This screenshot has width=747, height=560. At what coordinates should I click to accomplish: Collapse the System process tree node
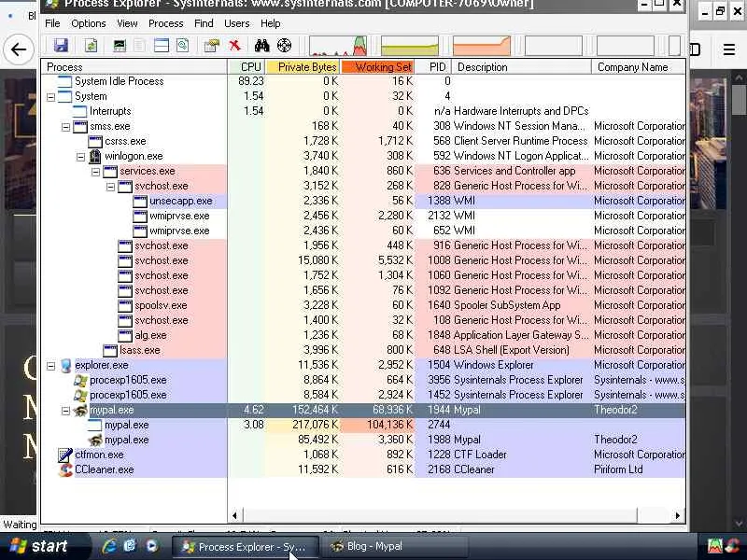[x=50, y=97]
